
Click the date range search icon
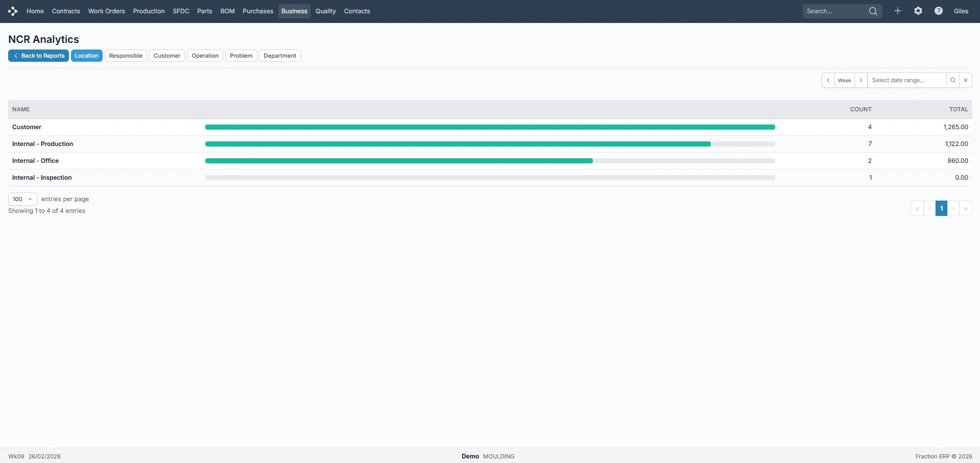[952, 80]
